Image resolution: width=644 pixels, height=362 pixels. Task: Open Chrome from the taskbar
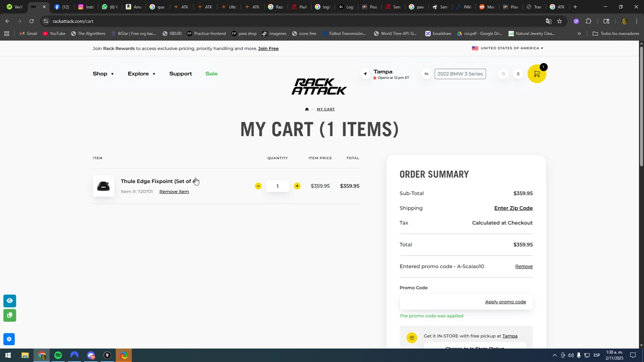pos(42,356)
